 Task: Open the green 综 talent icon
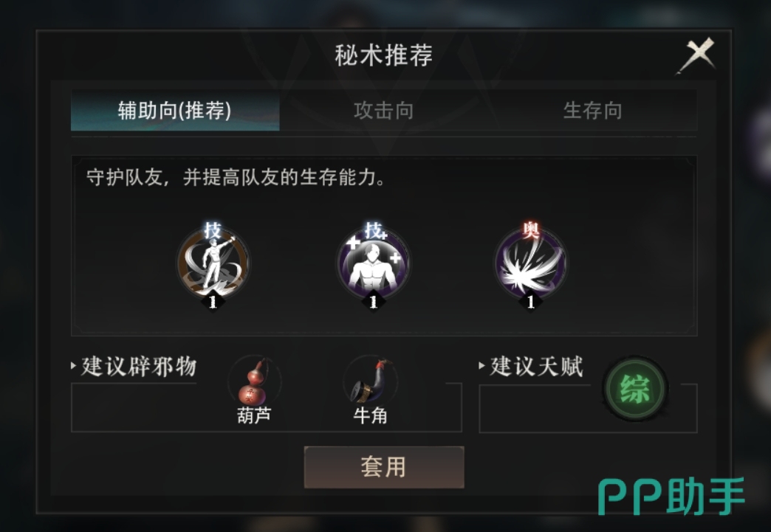pyautogui.click(x=635, y=389)
